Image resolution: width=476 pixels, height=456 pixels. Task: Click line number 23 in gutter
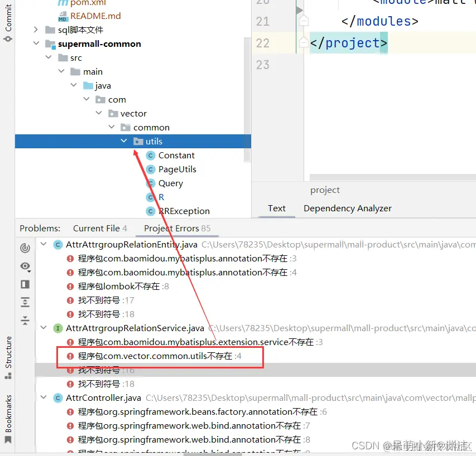click(x=263, y=65)
